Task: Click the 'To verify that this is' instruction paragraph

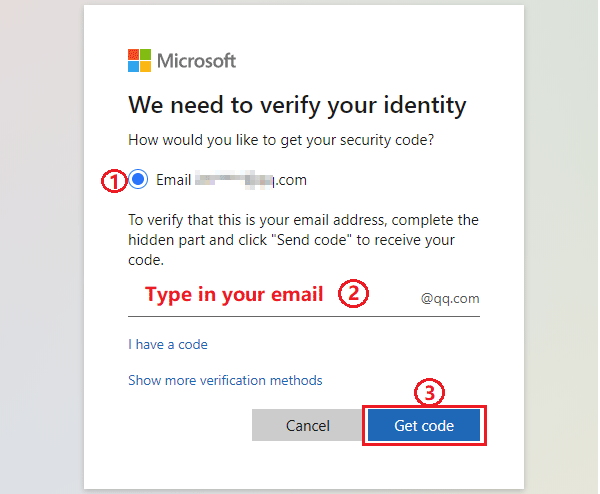Action: pos(303,240)
